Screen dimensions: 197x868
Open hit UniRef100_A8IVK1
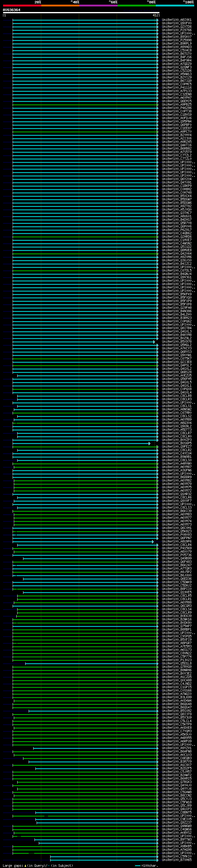click(x=176, y=20)
